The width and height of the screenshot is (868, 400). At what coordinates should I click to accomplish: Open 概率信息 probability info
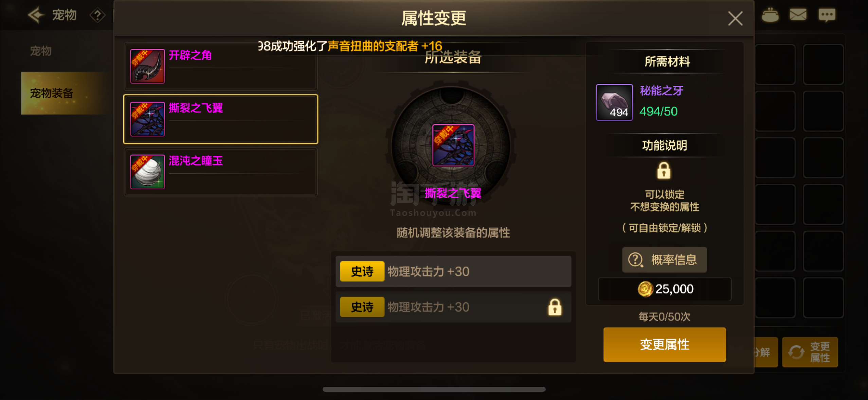[664, 260]
